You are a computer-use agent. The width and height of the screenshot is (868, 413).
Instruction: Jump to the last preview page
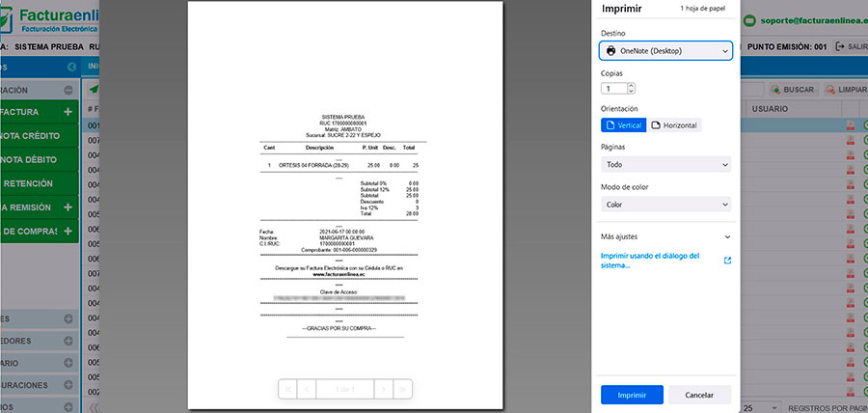[403, 389]
